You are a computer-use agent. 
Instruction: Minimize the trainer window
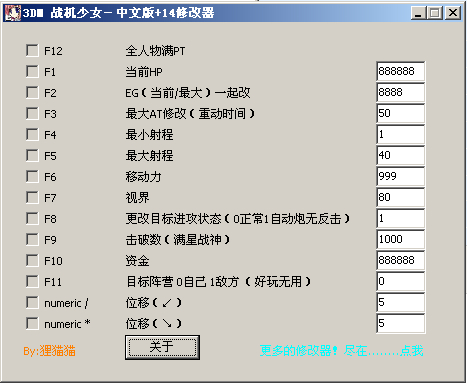click(419, 13)
